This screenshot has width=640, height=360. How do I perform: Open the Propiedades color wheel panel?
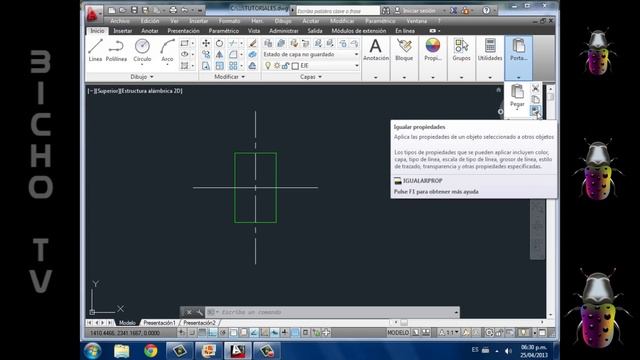click(433, 50)
